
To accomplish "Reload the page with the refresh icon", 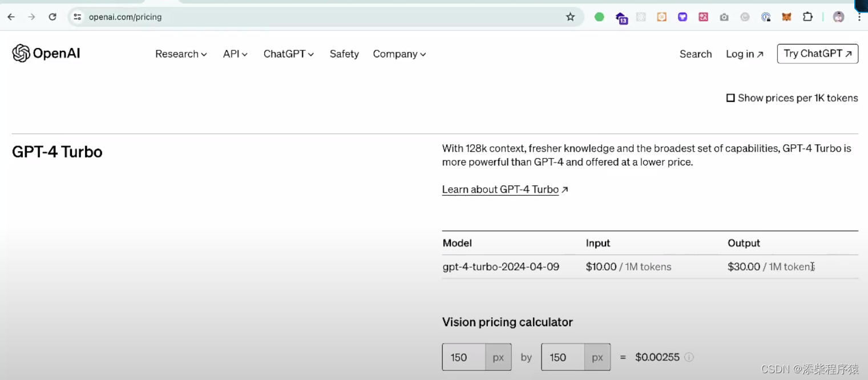I will click(53, 17).
